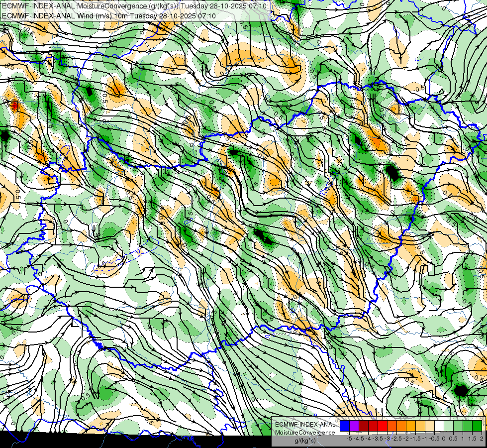Click the legend unit g/(kg*s)
Screen dimensions: 487x448
(305, 441)
